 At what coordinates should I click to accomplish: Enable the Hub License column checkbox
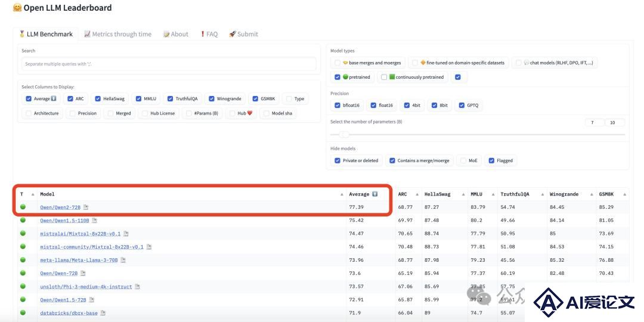(145, 113)
